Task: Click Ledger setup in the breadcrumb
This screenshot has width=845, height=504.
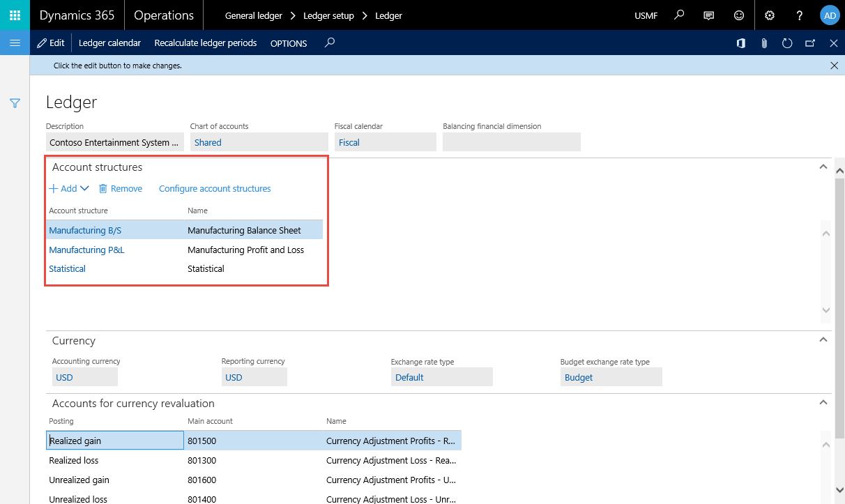Action: (x=328, y=15)
